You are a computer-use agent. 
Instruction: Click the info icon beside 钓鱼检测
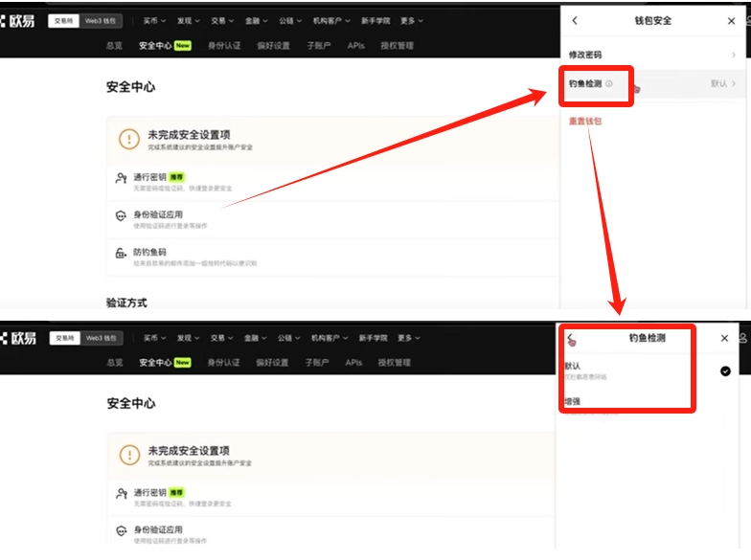click(609, 84)
